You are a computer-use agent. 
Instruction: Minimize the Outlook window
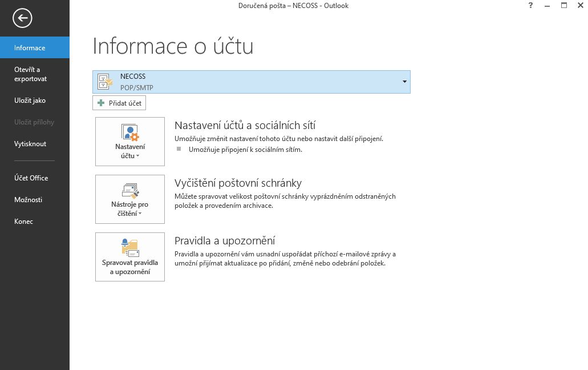547,5
